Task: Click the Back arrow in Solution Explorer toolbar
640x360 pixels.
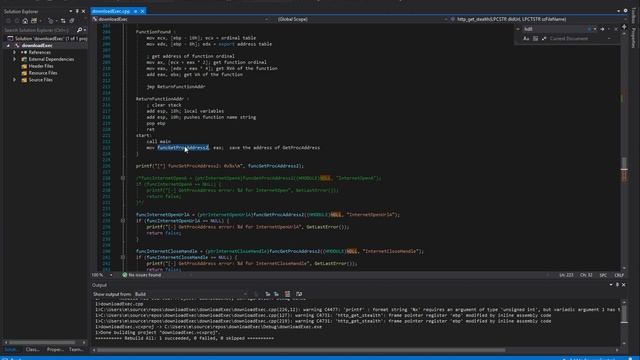Action: [8, 21]
